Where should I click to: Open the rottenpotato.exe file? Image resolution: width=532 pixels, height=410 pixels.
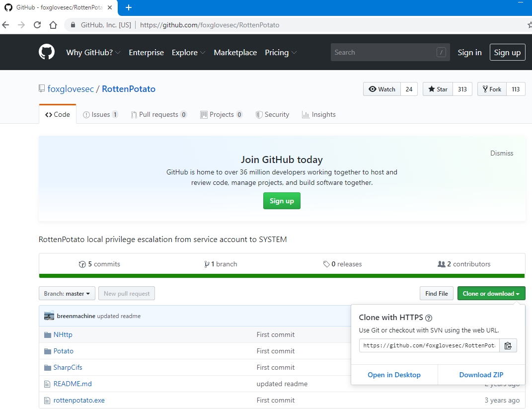(79, 400)
